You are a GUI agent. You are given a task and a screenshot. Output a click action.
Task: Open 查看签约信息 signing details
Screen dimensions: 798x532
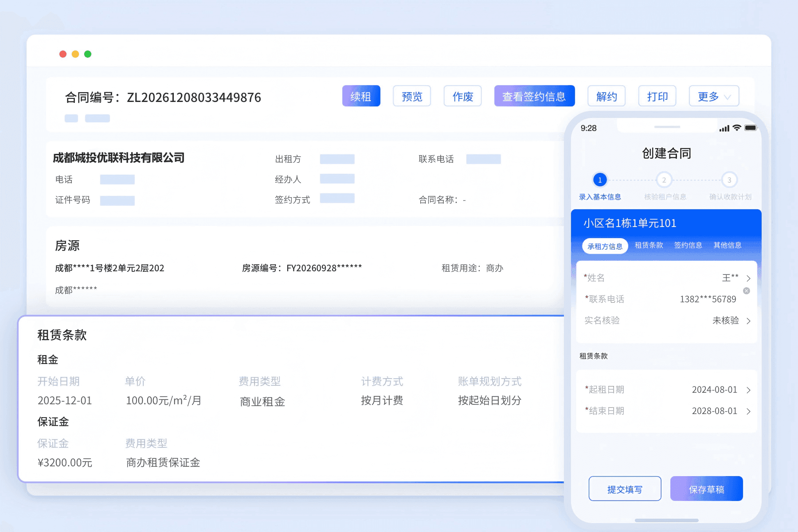tap(534, 96)
